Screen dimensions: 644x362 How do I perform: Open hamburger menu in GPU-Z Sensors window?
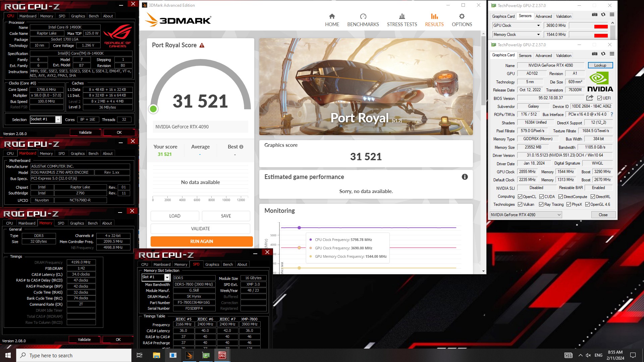(x=612, y=14)
